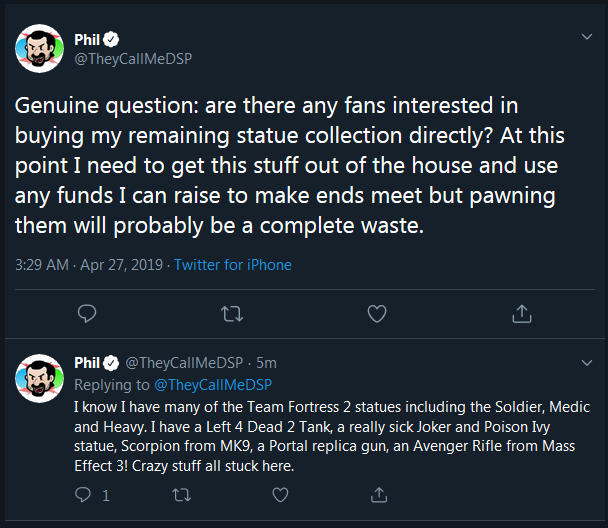
Task: Click the Phil display name on main tweet
Action: click(87, 40)
